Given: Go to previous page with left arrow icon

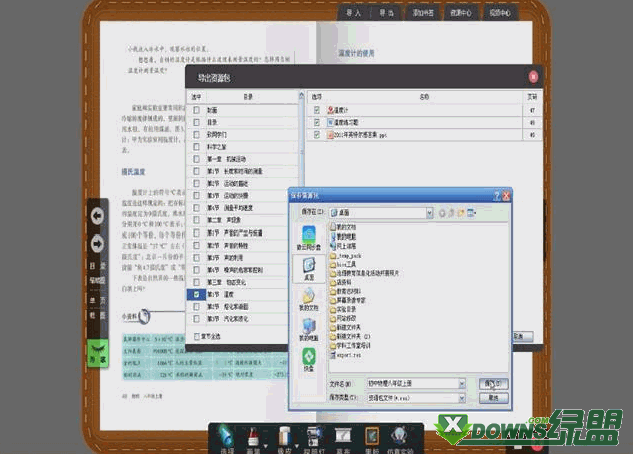Looking at the screenshot, I should coord(97,216).
